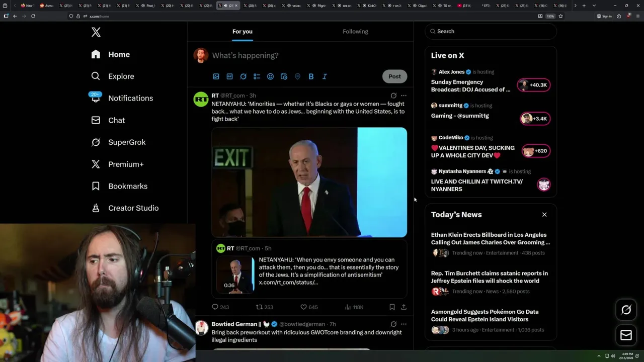Expand the list all tabs dropdown
Viewport: 644px width, 362px height.
[594, 6]
